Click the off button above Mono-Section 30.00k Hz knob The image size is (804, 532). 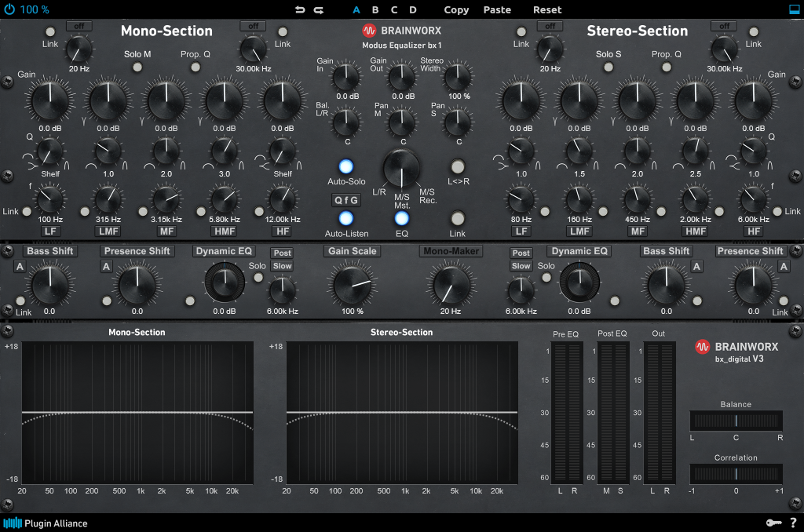pos(254,26)
